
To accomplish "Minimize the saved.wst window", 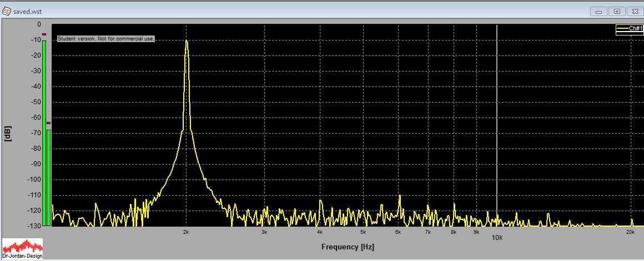I will coord(599,12).
